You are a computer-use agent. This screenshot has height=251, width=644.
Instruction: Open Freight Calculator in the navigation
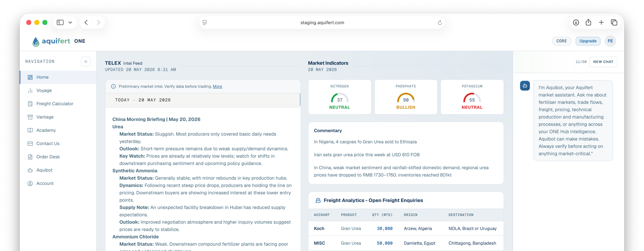pyautogui.click(x=58, y=104)
